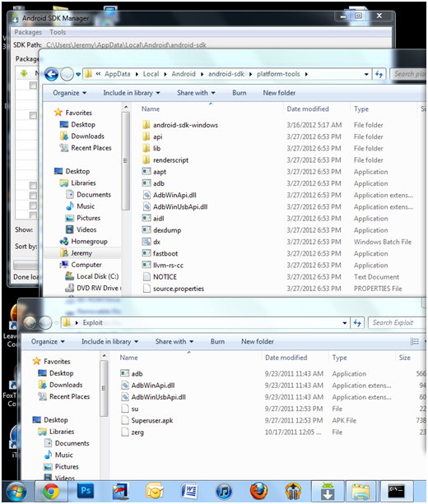Select Documents library in Exploit window
Image resolution: width=428 pixels, height=504 pixels.
point(72,443)
